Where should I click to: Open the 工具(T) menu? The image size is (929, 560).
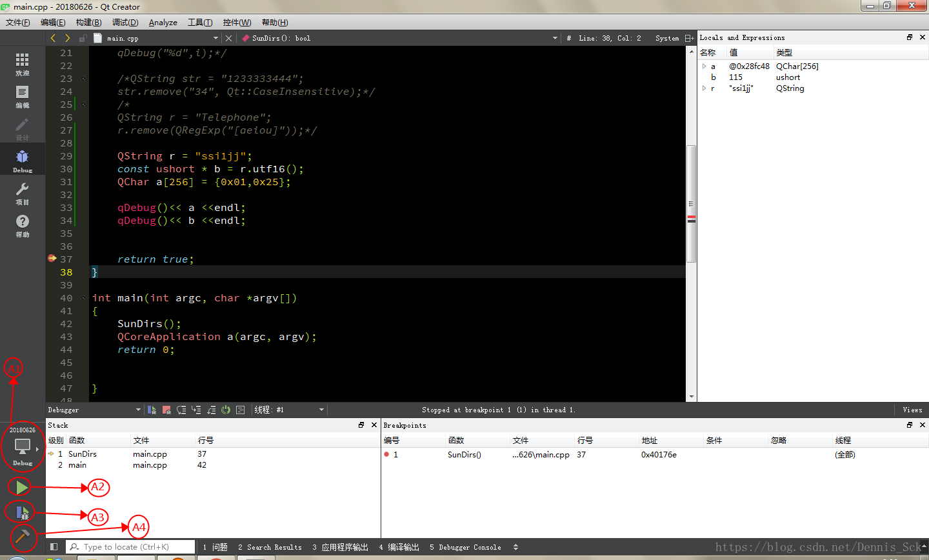(200, 22)
